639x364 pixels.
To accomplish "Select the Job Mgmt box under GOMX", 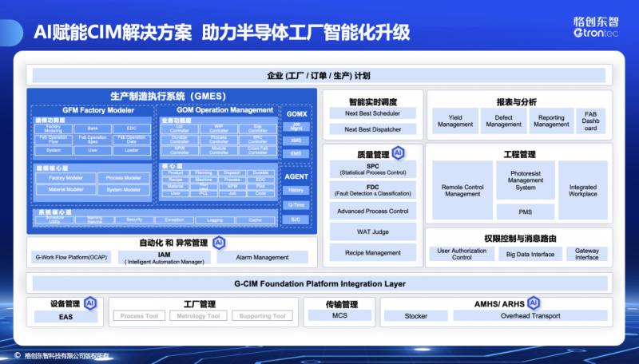I will pyautogui.click(x=296, y=127).
